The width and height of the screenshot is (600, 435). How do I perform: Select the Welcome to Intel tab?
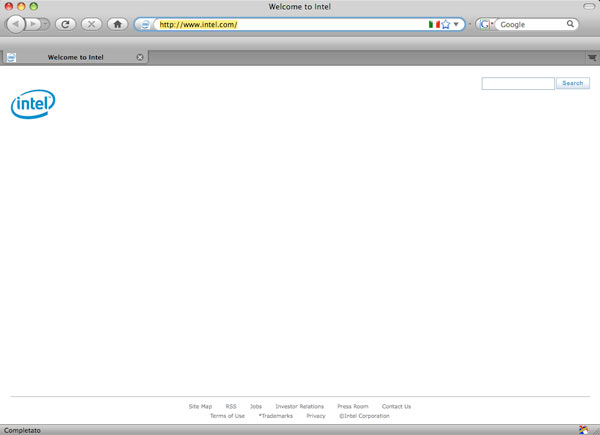(x=75, y=58)
